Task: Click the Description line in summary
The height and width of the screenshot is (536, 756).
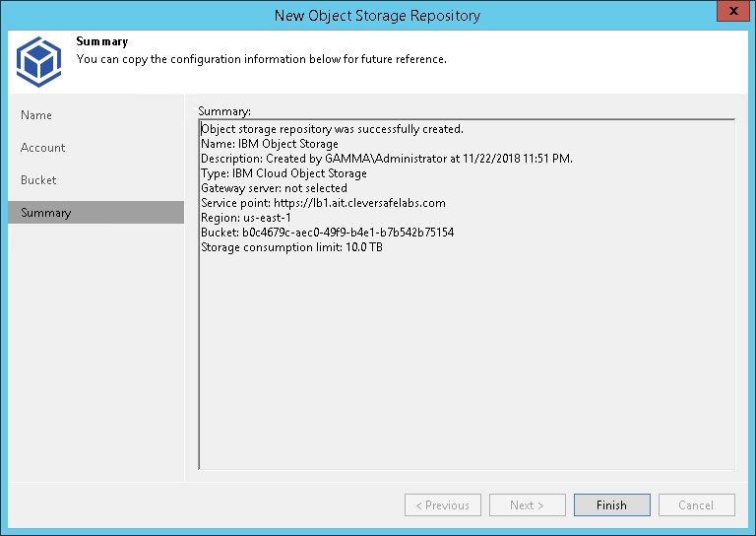Action: coord(386,159)
